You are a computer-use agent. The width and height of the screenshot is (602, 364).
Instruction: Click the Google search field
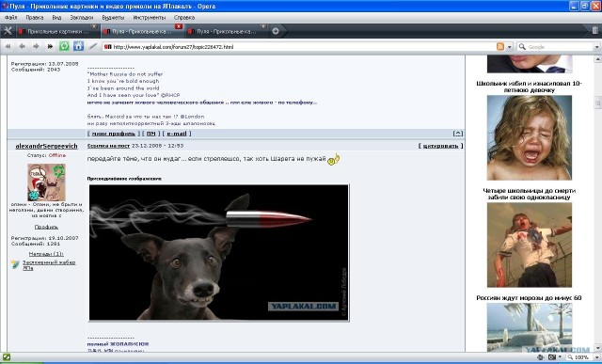coord(560,47)
